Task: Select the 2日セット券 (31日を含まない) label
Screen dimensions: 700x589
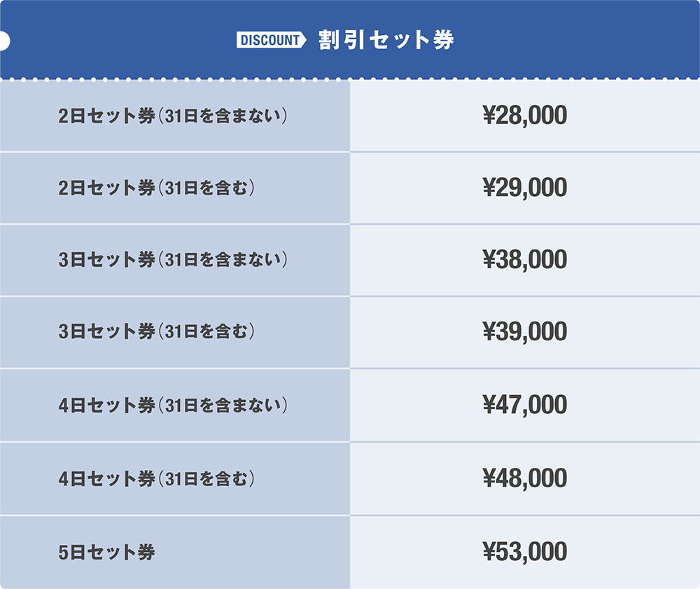Action: (x=174, y=116)
